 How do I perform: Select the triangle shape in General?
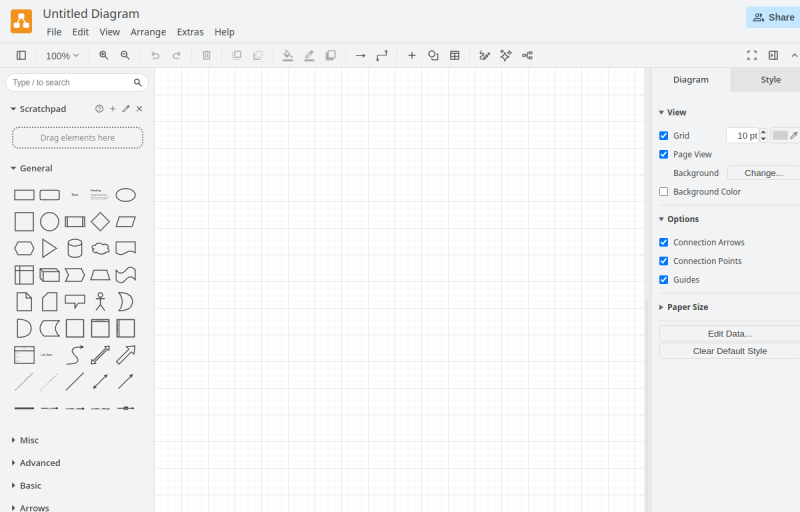pyautogui.click(x=49, y=248)
